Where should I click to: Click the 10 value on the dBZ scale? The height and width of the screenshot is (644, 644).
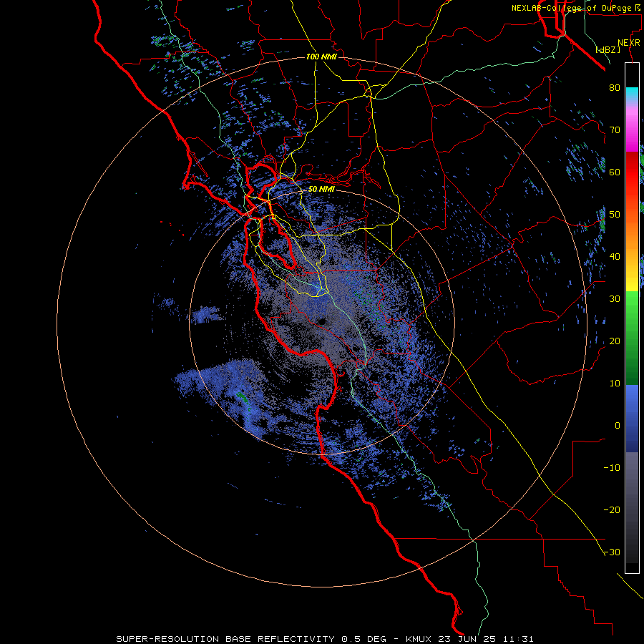[x=615, y=384]
